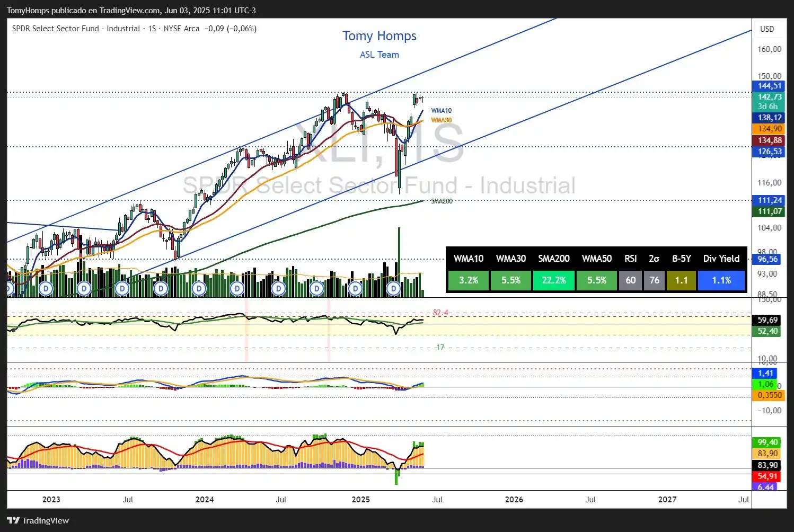Click the red 82.4 RSI level label
The width and height of the screenshot is (794, 532).
click(440, 313)
